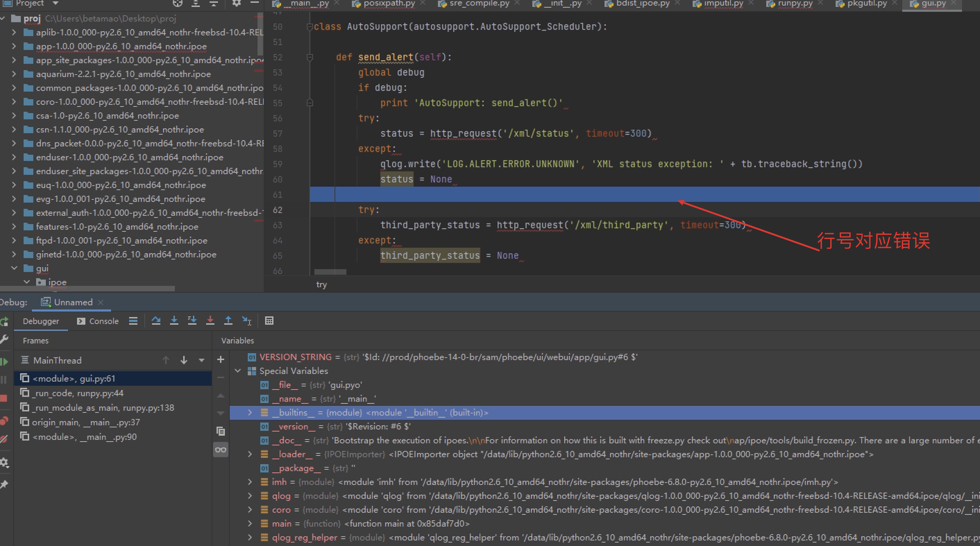Screen dimensions: 980x546
Task: Expand the __builtins__ variable
Action: (250, 412)
